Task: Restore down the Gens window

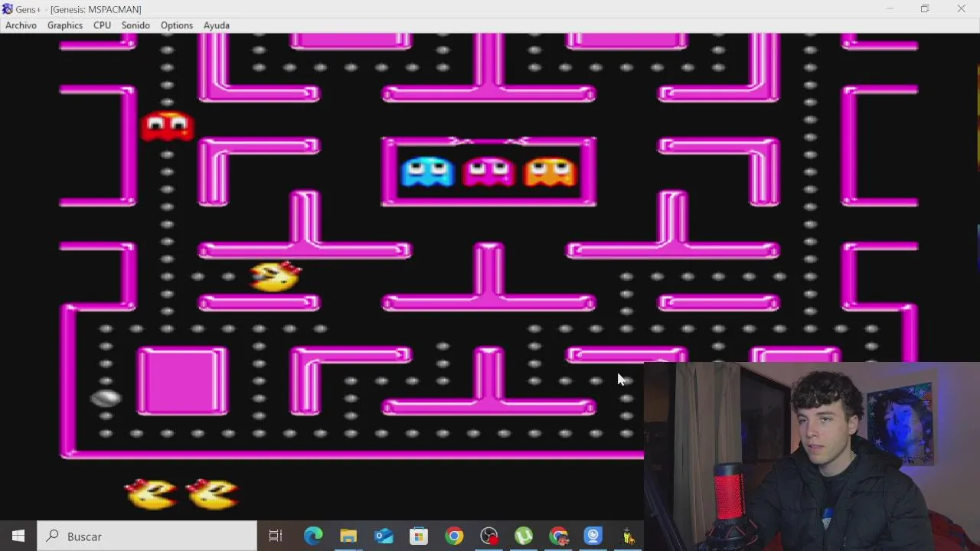Action: 925,9
